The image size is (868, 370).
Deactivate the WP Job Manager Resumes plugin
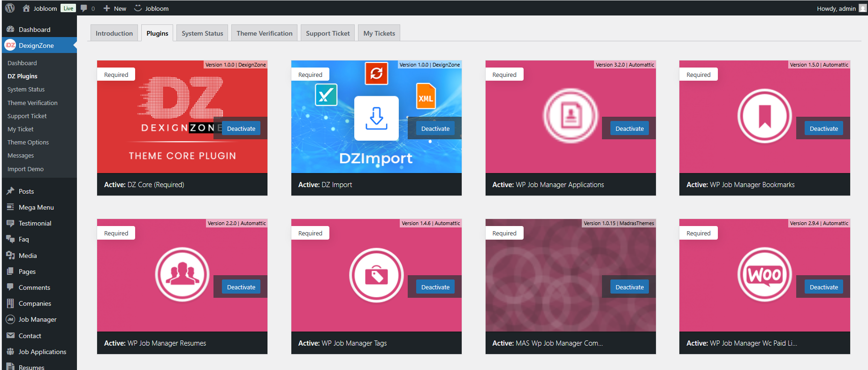click(241, 287)
